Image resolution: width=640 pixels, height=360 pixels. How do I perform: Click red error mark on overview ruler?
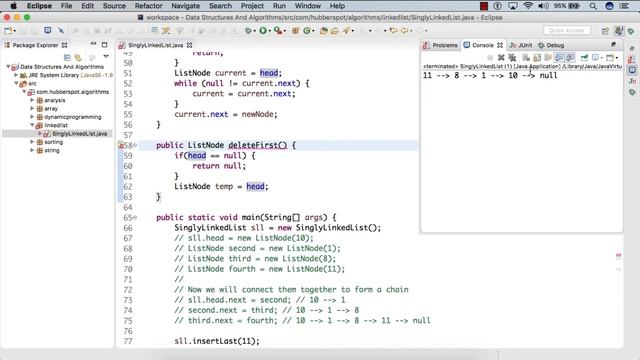click(618, 256)
